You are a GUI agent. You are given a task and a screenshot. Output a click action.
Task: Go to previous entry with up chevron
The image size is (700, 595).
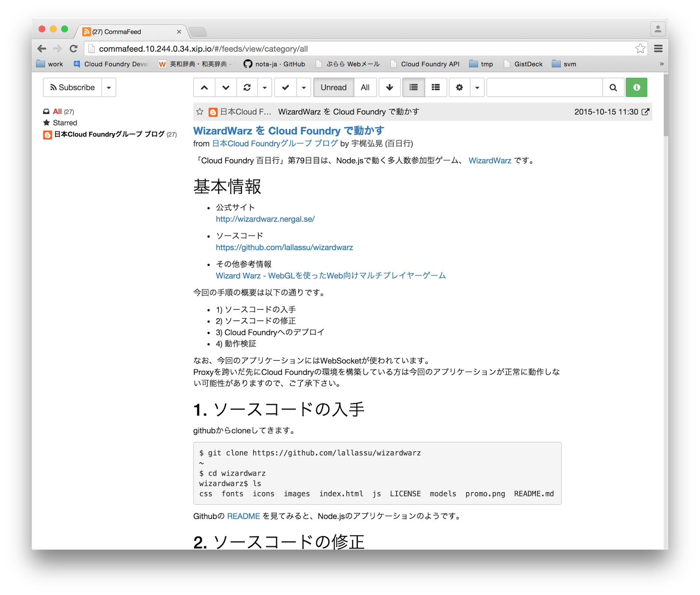pyautogui.click(x=204, y=88)
